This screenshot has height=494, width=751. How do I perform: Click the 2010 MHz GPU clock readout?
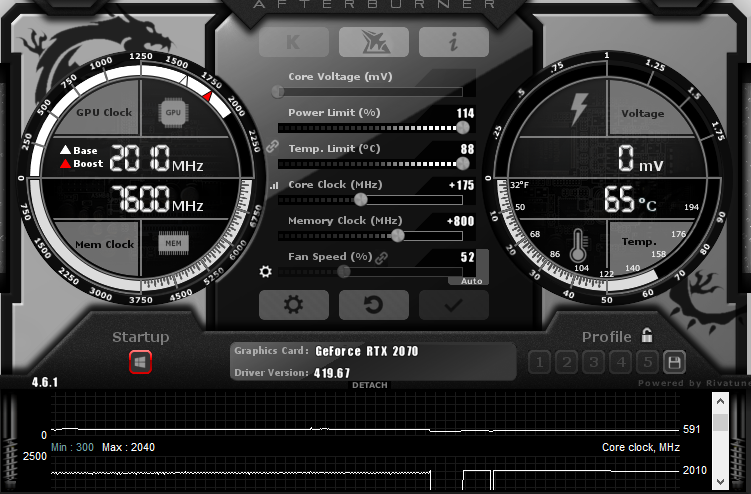pyautogui.click(x=156, y=159)
